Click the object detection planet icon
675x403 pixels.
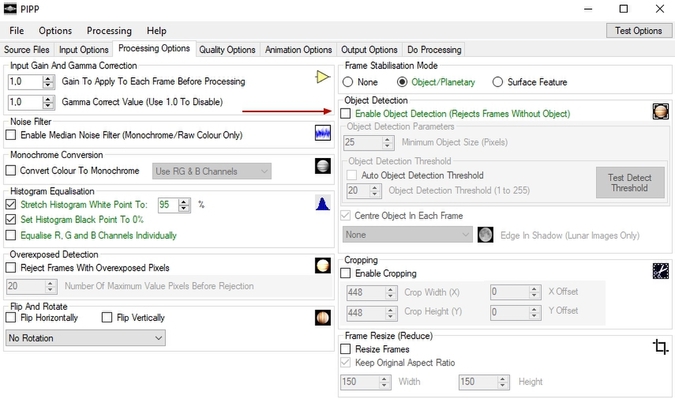click(x=659, y=112)
